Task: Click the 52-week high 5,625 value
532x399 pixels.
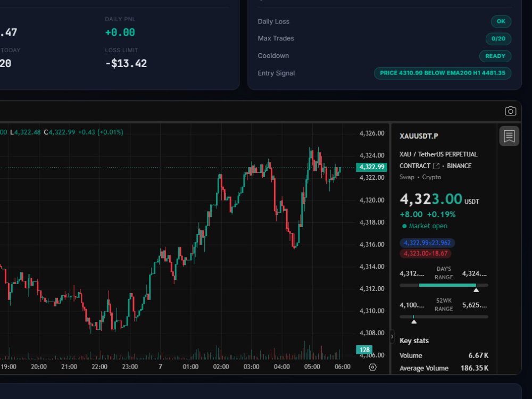Action: (475, 305)
